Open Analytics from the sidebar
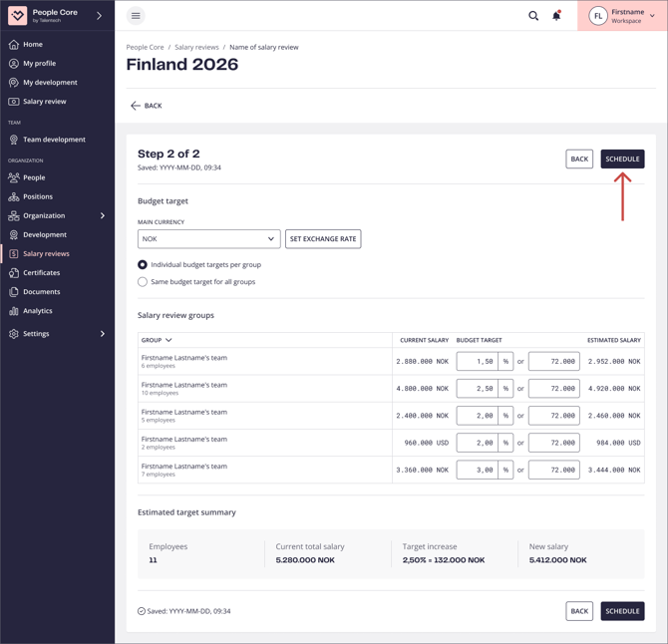The width and height of the screenshot is (668, 644). pos(38,311)
